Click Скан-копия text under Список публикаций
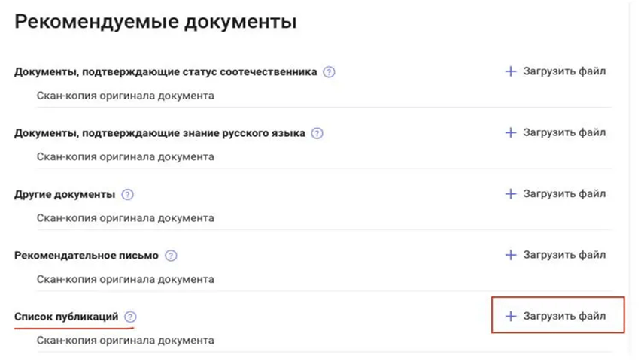The image size is (644, 364). pyautogui.click(x=125, y=340)
